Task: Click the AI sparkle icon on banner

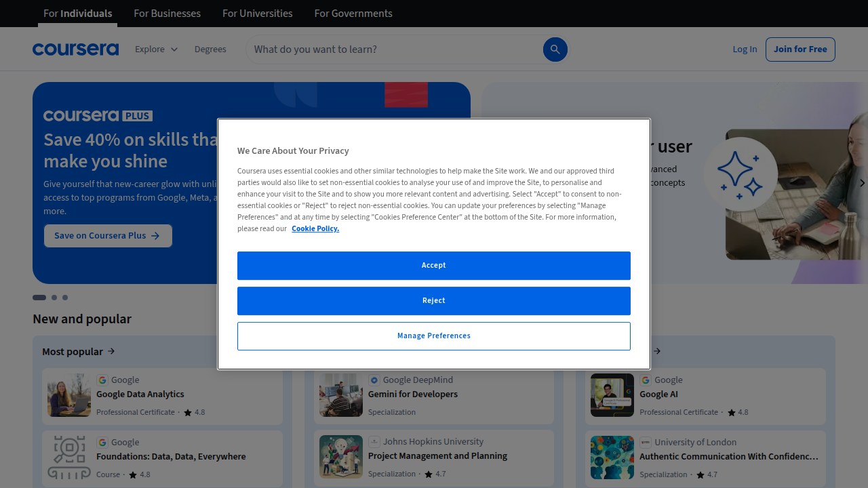Action: pyautogui.click(x=740, y=174)
